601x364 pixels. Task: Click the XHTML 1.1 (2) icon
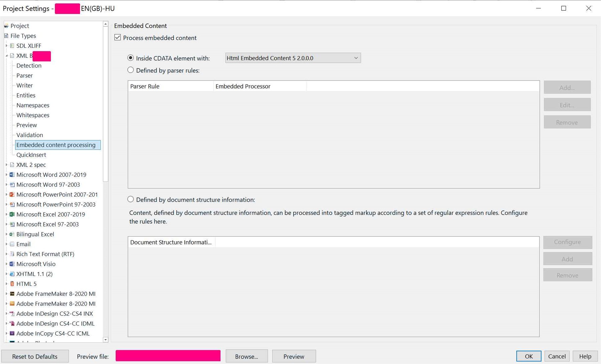12,274
